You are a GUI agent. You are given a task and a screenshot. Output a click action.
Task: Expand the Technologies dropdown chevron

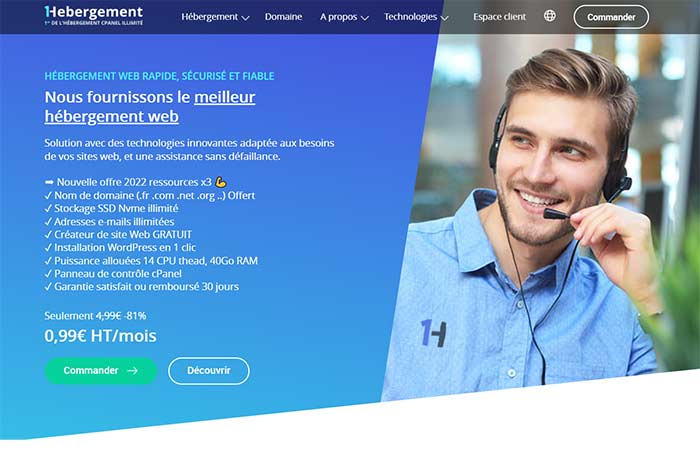point(445,18)
